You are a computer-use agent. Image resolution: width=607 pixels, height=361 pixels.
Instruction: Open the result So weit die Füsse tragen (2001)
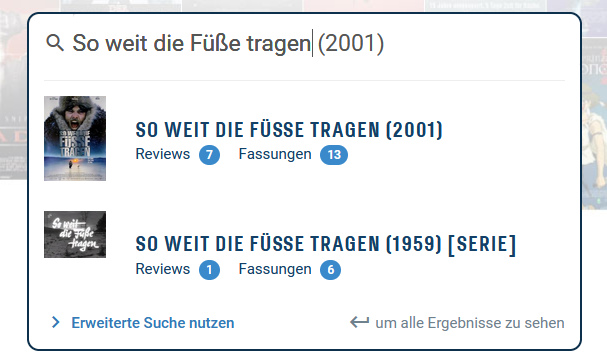pyautogui.click(x=289, y=130)
